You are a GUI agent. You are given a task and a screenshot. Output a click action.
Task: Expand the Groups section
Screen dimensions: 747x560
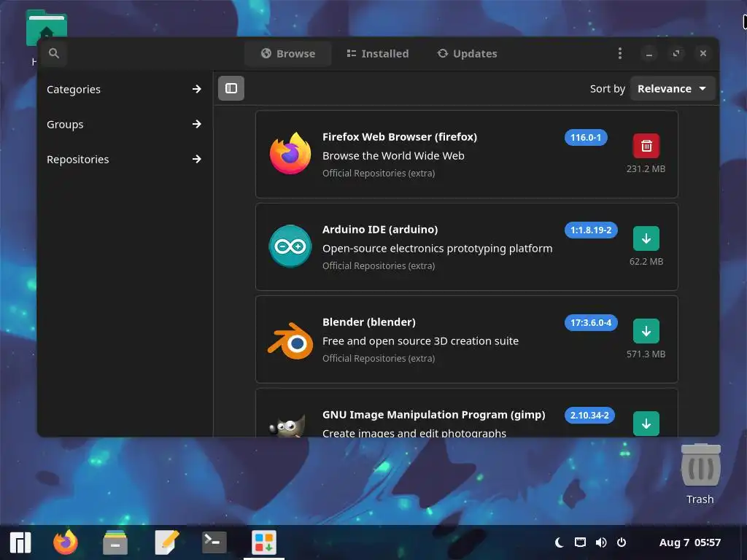(124, 124)
